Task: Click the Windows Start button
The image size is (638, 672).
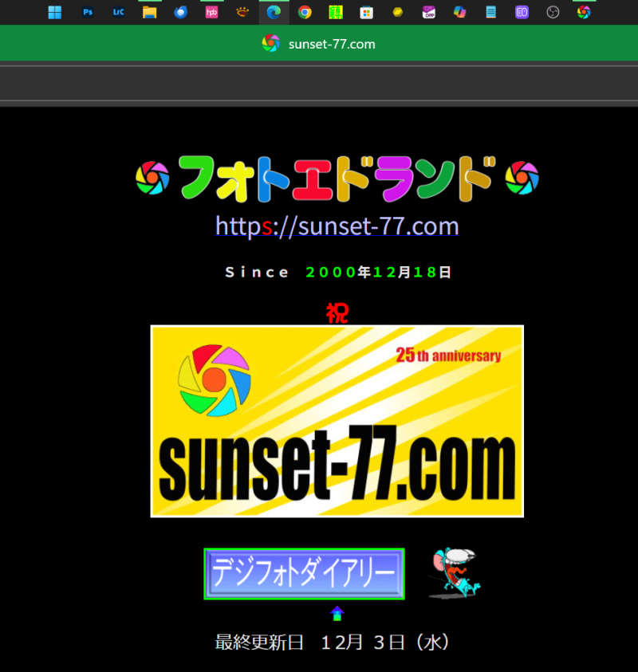Action: [x=55, y=12]
